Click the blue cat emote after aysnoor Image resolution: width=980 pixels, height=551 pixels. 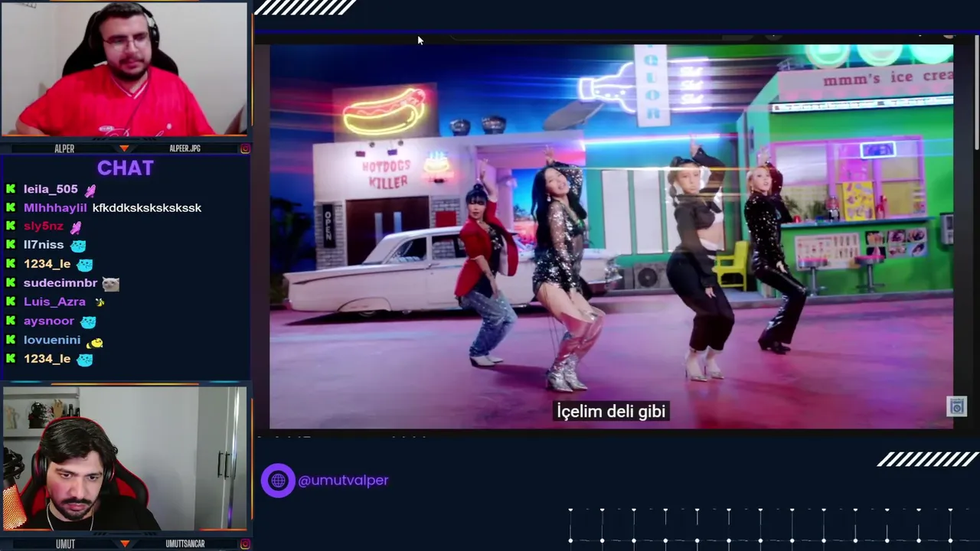[88, 321]
